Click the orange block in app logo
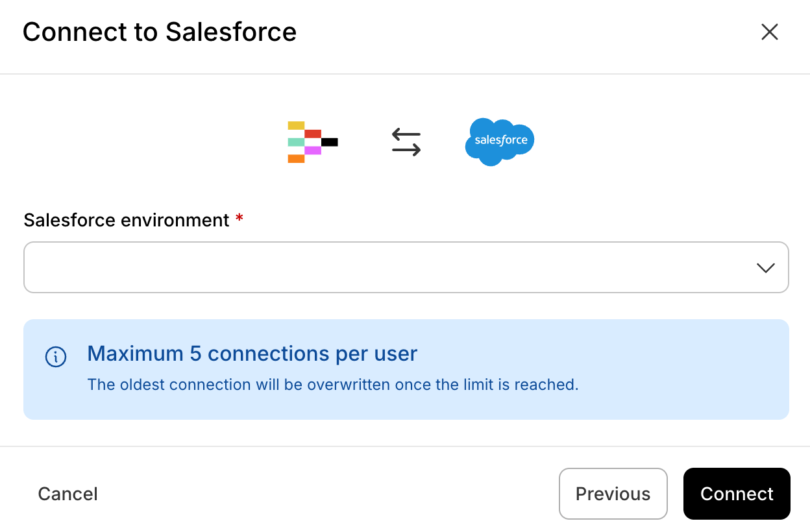Screen dimensions: 810x532 [x=296, y=159]
